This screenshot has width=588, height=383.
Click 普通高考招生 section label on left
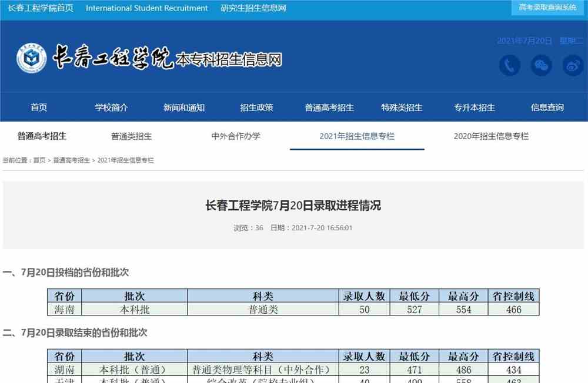(x=42, y=136)
